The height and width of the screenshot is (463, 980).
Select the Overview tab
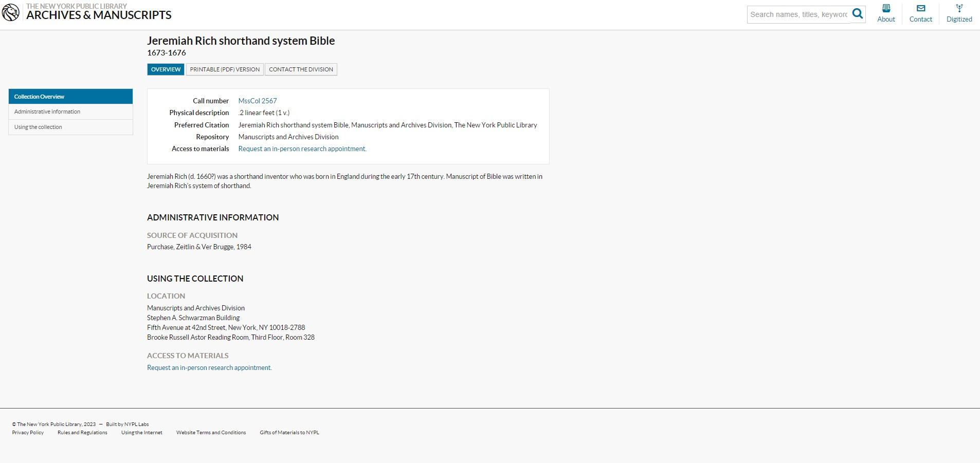(x=166, y=69)
